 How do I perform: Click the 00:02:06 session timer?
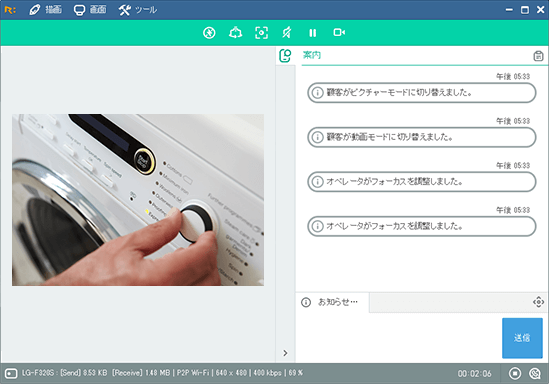(474, 374)
